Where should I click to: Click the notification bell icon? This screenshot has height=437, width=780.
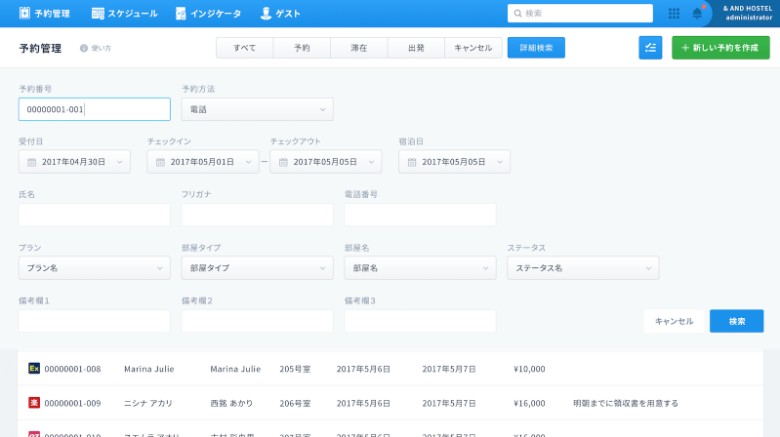pos(697,13)
